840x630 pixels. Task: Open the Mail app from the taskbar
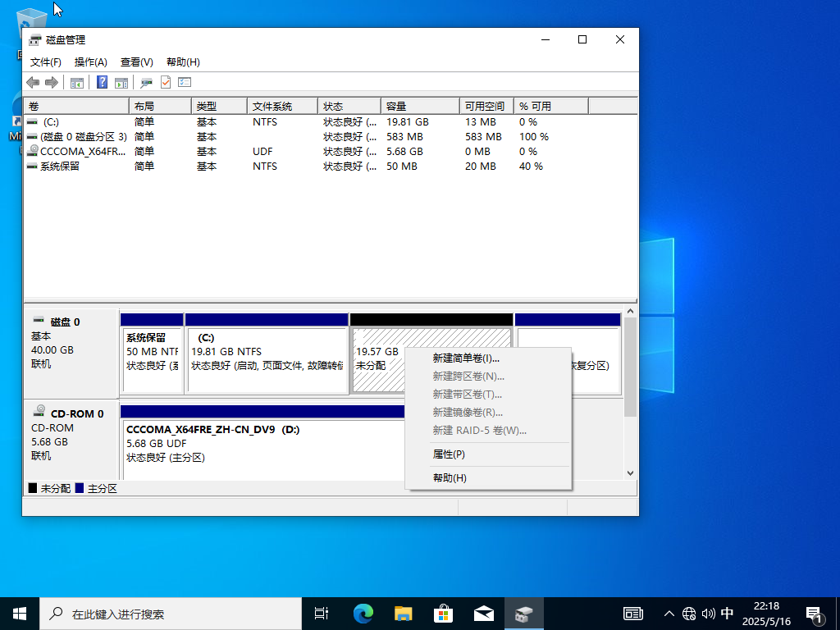[484, 614]
